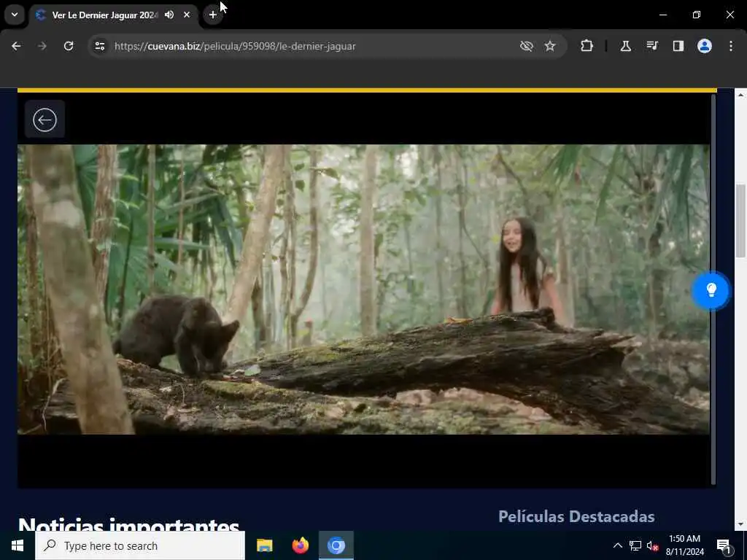Click the page vertical scrollbar thumb
Viewport: 747px width, 560px height.
pos(740,221)
